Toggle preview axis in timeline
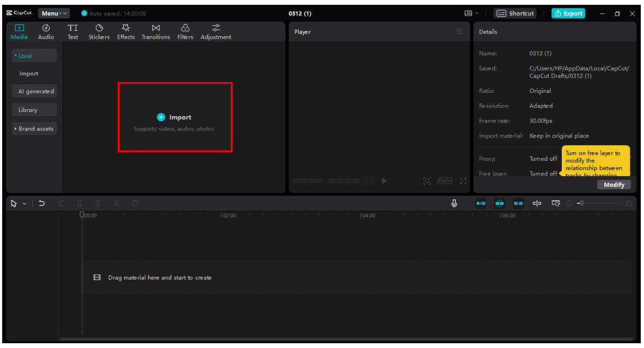The image size is (644, 348). [x=537, y=203]
